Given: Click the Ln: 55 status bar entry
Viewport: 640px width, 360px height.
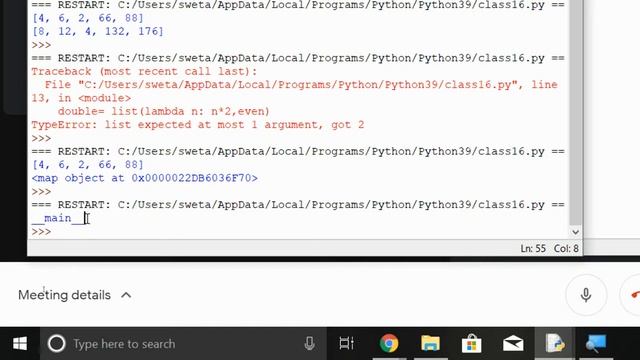Looking at the screenshot, I should 533,248.
